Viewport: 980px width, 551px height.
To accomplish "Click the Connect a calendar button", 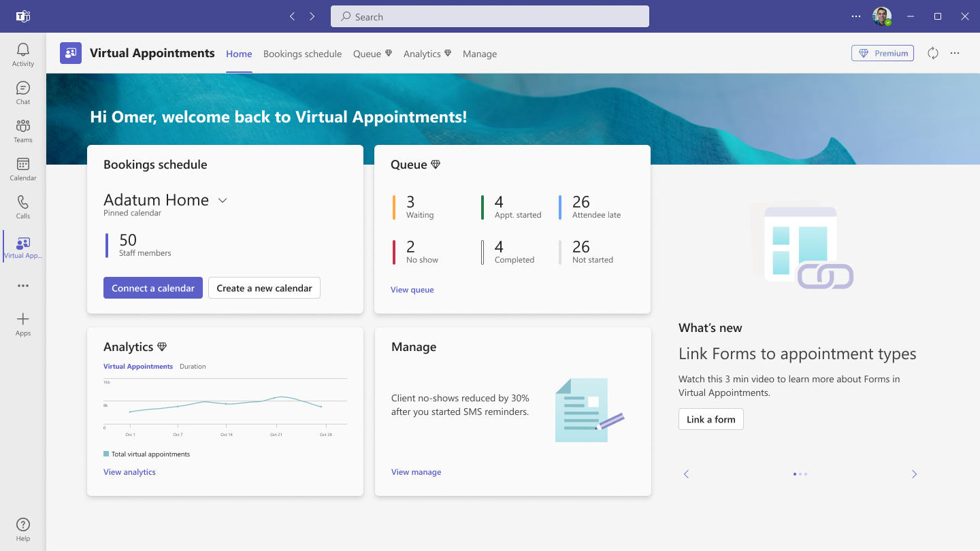I will pos(152,288).
